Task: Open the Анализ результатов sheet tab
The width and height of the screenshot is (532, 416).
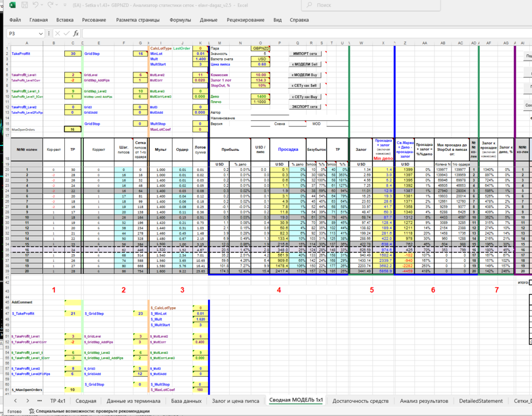Action: point(424,400)
